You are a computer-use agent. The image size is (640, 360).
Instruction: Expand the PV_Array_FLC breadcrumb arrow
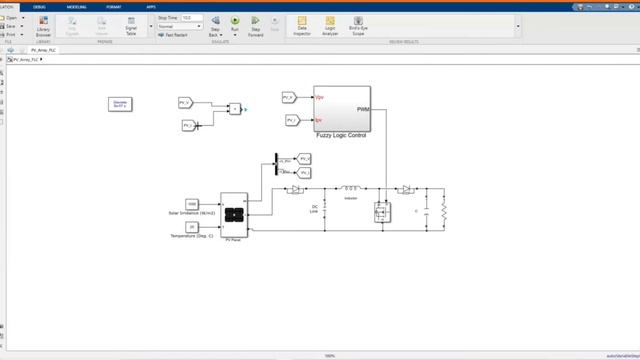(41, 60)
